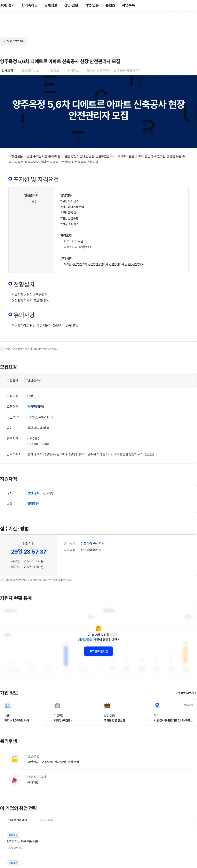Click the info icon beside 마감일 notice
Image resolution: width=197 pixels, height=868 pixels.
(2, 580)
